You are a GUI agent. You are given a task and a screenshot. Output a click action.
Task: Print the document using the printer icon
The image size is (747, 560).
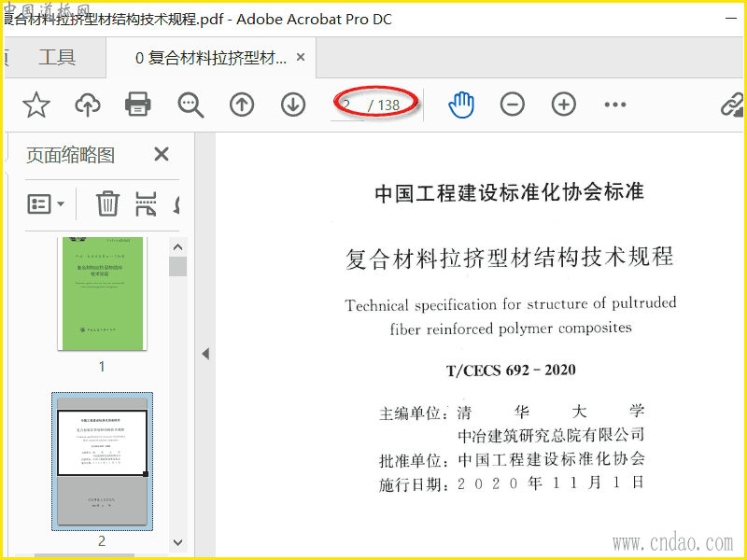[138, 105]
